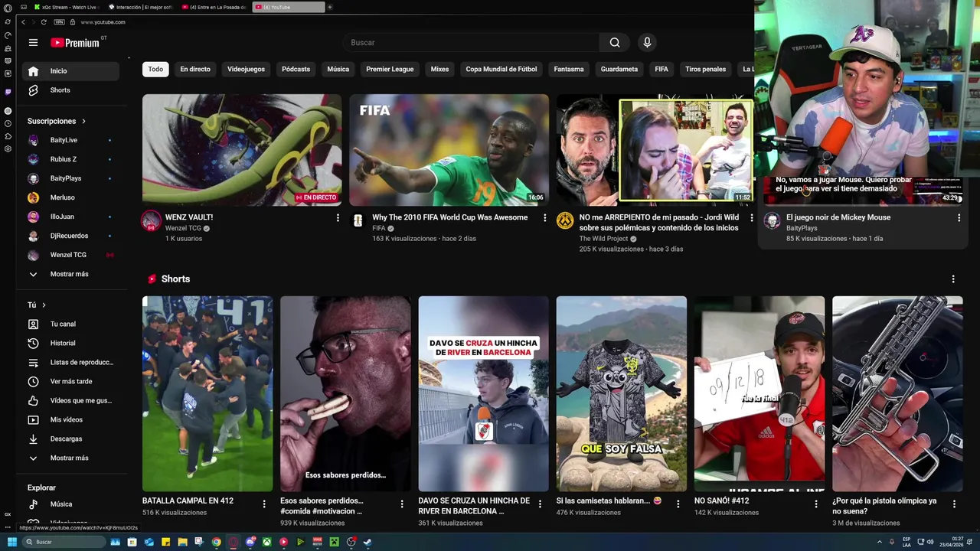This screenshot has height=551, width=980.
Task: Switch to the Interacción browser tab
Action: coord(142,7)
